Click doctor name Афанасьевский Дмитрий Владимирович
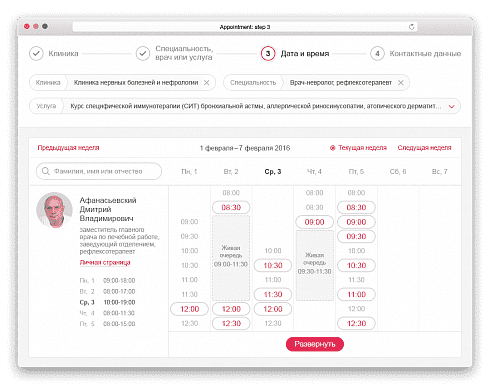490x385 pixels. click(x=108, y=209)
